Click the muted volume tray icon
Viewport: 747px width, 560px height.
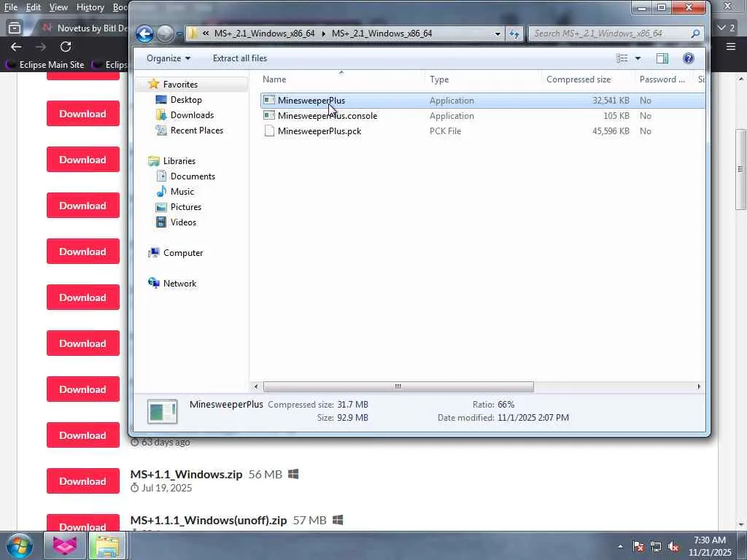pyautogui.click(x=673, y=547)
